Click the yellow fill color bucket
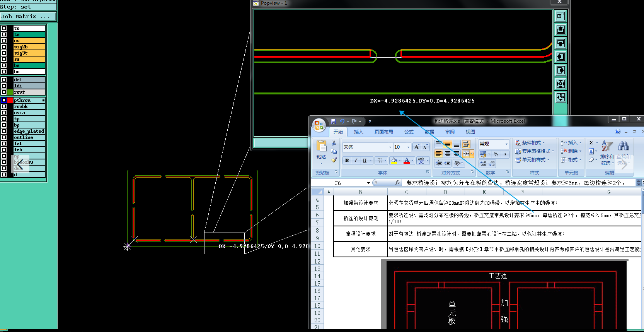 pyautogui.click(x=394, y=161)
